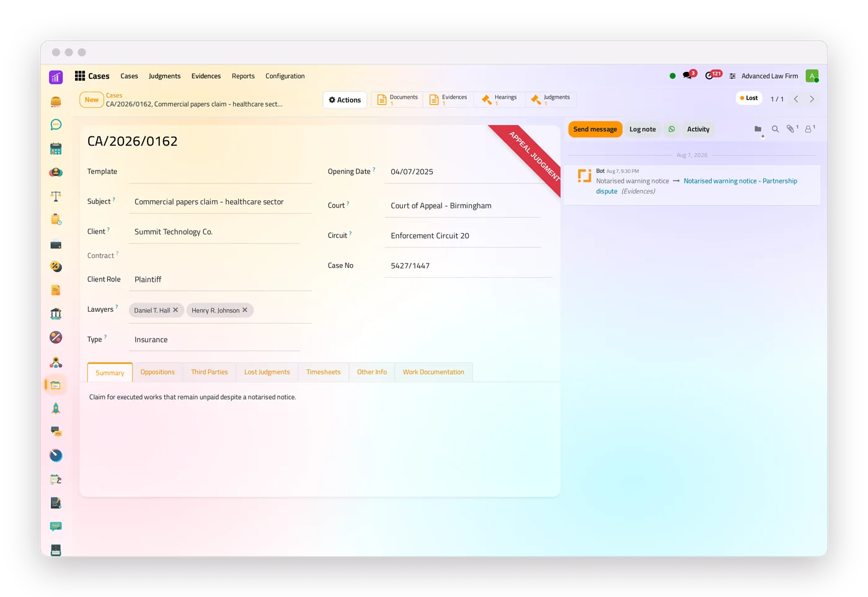Screen dimensions: 868x597
Task: Open attachments via the paperclip icon
Action: pos(792,129)
